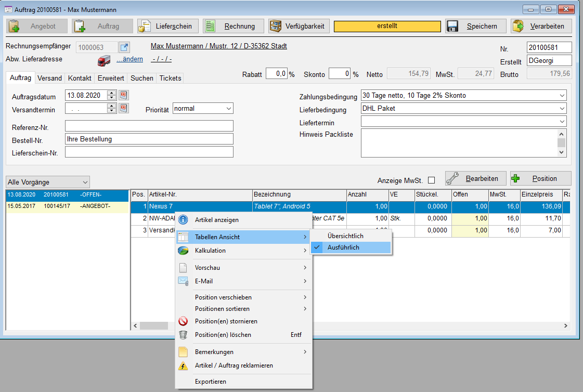
Task: Check Verfügbarkeit in the toolbar
Action: click(299, 26)
